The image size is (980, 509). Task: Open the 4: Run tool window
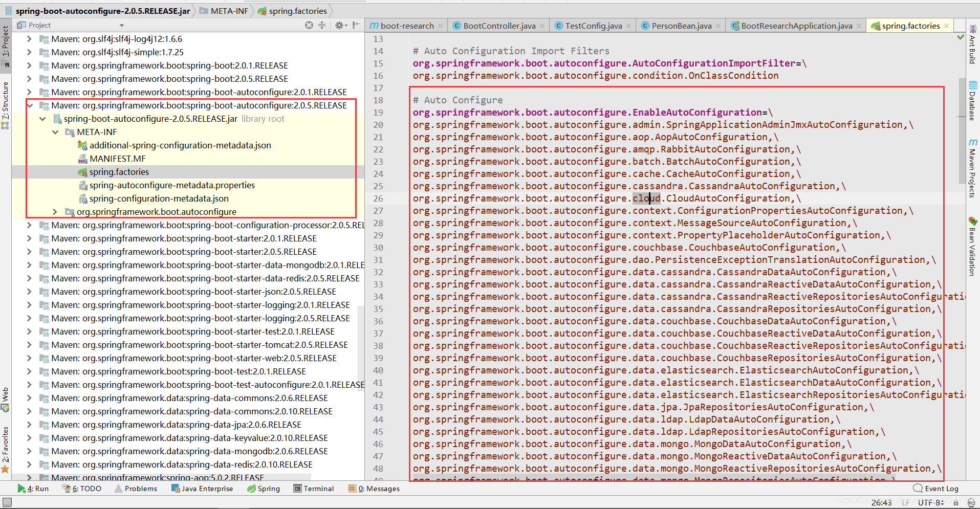(x=33, y=489)
